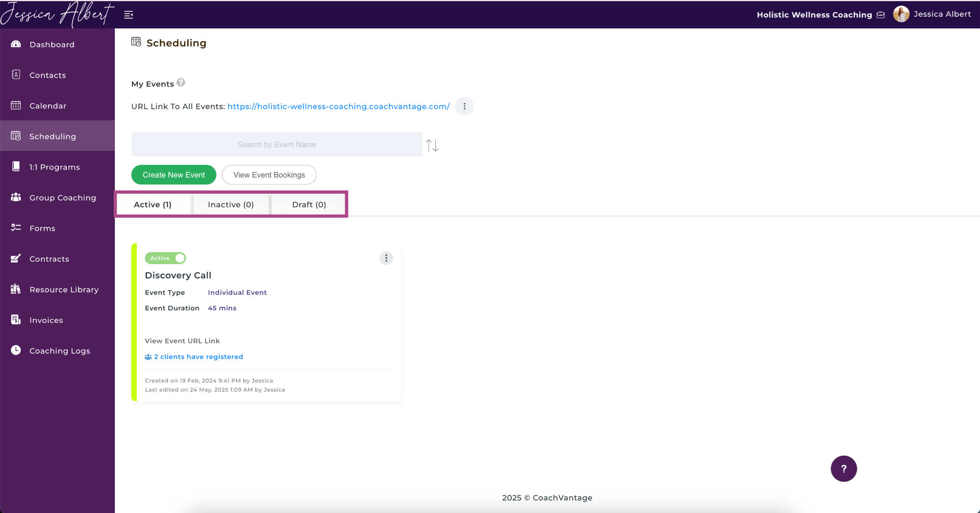This screenshot has width=980, height=513.
Task: Click the Scheduling page header calendar icon
Action: (136, 42)
